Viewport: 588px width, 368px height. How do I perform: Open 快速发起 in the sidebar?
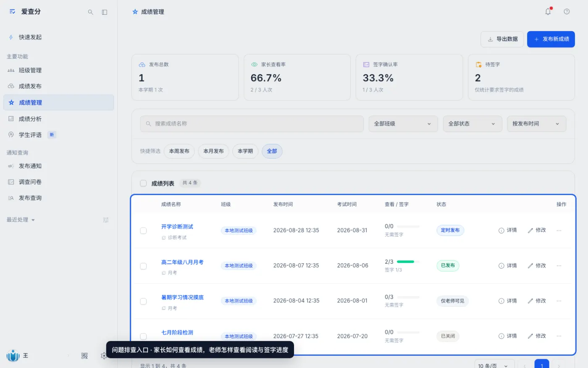[58, 37]
